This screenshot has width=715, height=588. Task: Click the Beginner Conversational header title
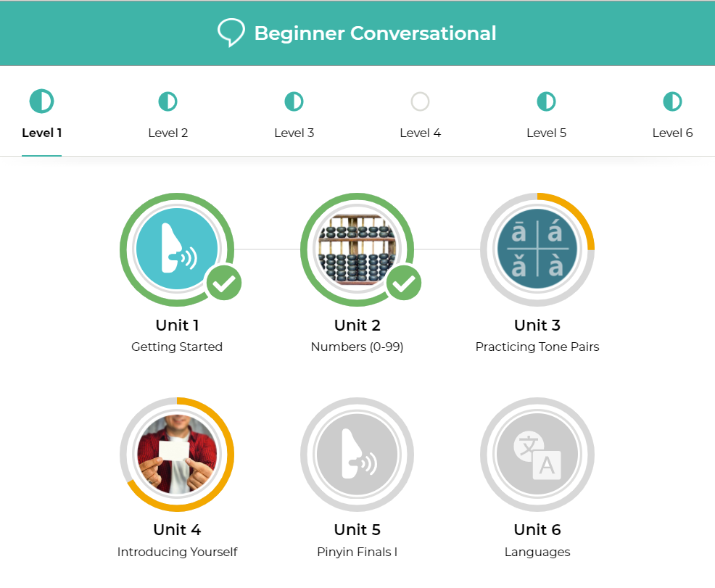coord(376,33)
